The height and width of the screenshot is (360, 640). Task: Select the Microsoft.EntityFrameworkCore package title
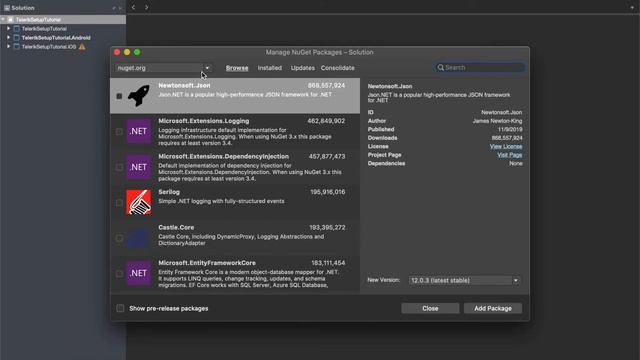(207, 263)
